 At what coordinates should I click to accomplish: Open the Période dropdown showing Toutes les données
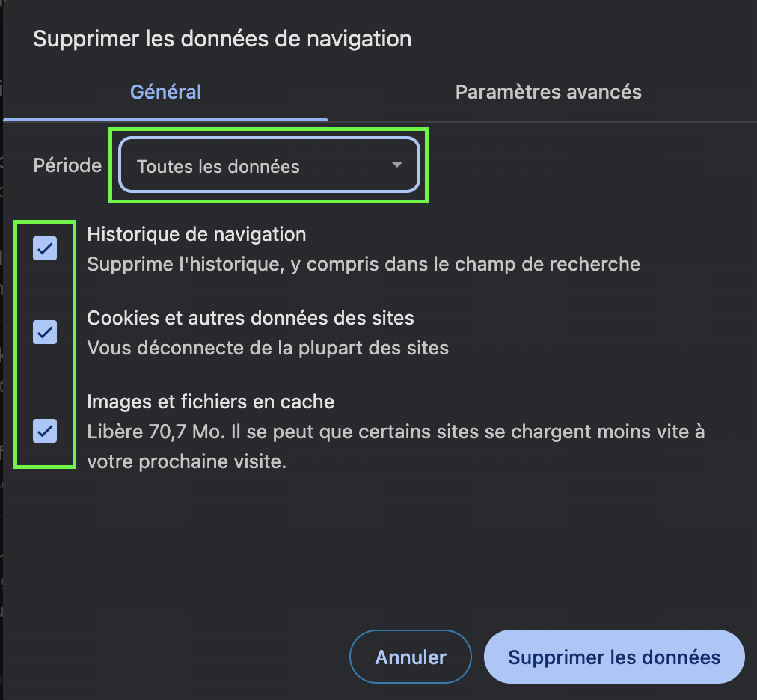[269, 165]
